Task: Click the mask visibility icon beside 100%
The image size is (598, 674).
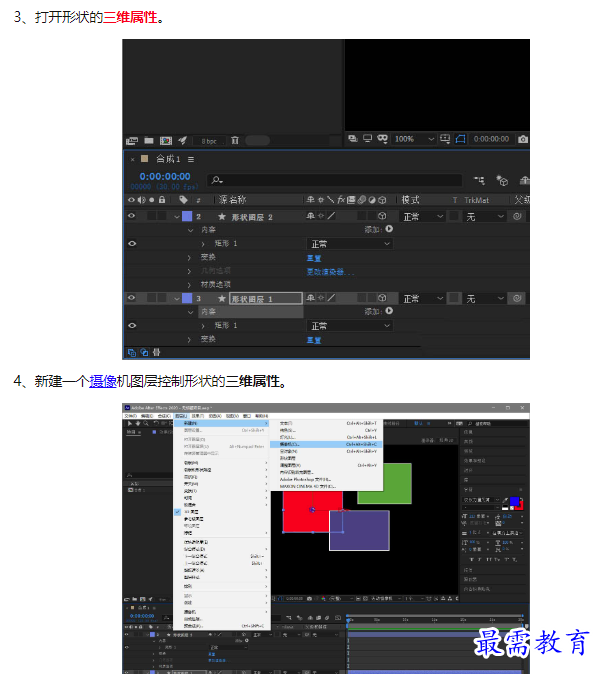Action: point(382,138)
